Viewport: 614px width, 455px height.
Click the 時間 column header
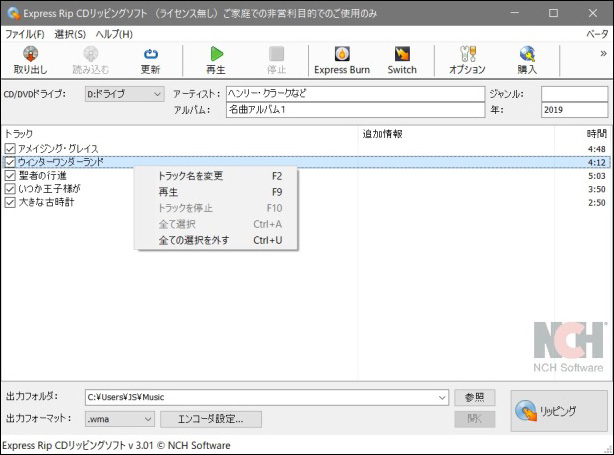(x=596, y=134)
